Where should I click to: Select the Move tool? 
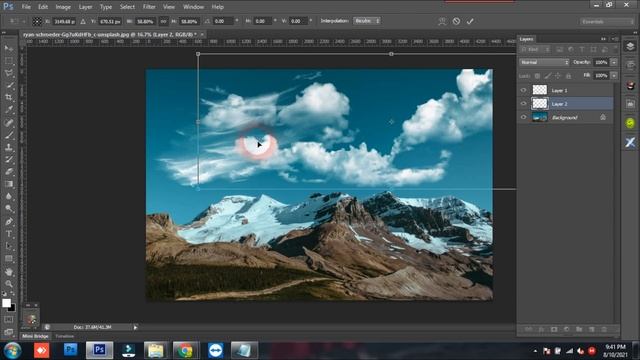tap(9, 48)
